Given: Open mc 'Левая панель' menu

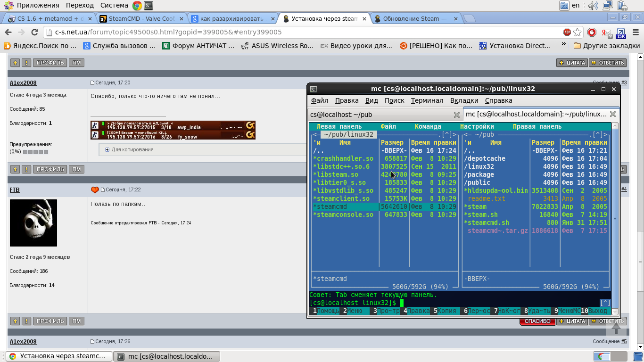Looking at the screenshot, I should tap(339, 126).
